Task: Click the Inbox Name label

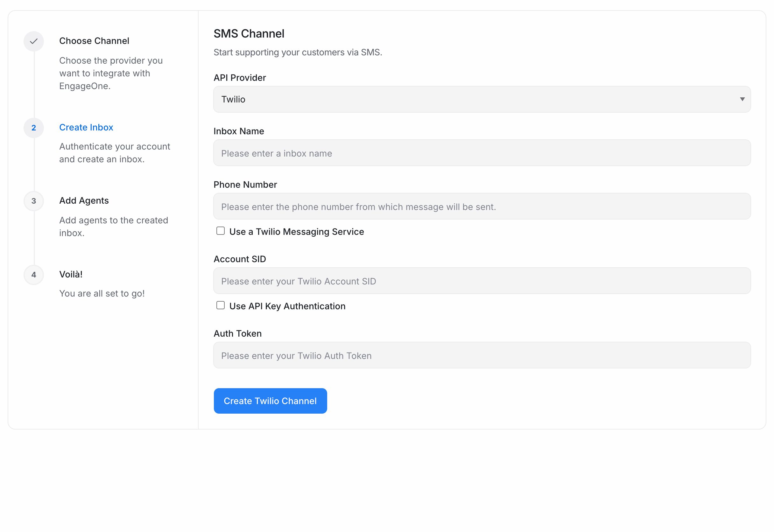Action: click(x=239, y=131)
